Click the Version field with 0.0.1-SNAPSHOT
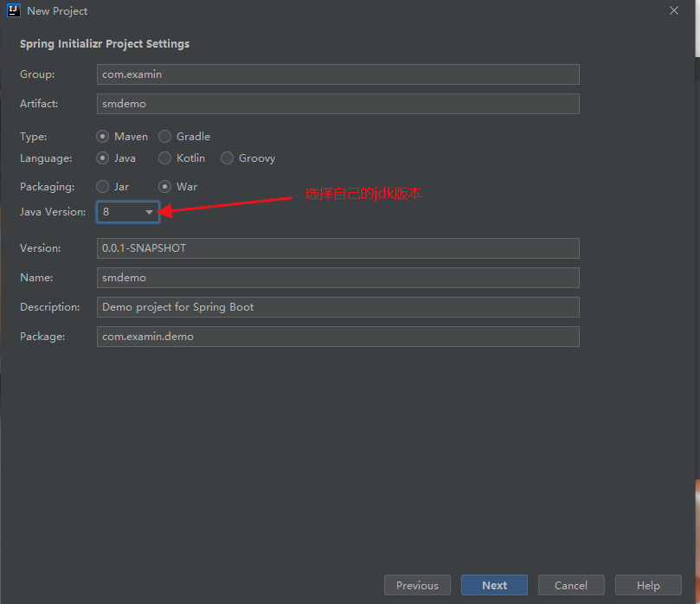The image size is (700, 604). pos(337,248)
